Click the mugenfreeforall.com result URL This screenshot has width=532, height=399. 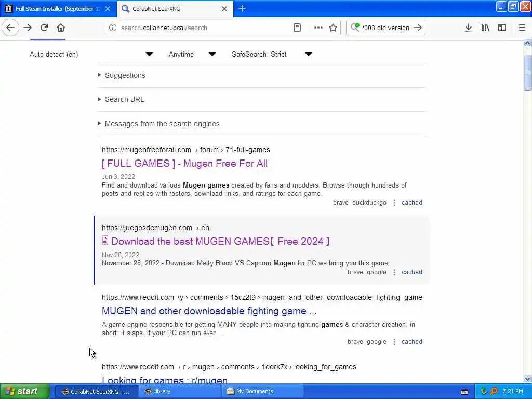tap(186, 150)
